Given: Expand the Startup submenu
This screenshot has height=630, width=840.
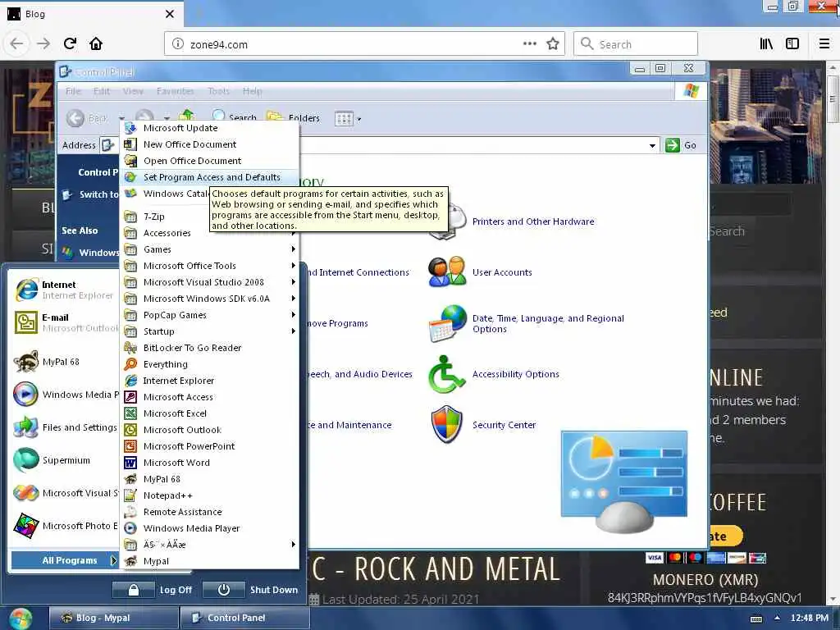Looking at the screenshot, I should [210, 331].
